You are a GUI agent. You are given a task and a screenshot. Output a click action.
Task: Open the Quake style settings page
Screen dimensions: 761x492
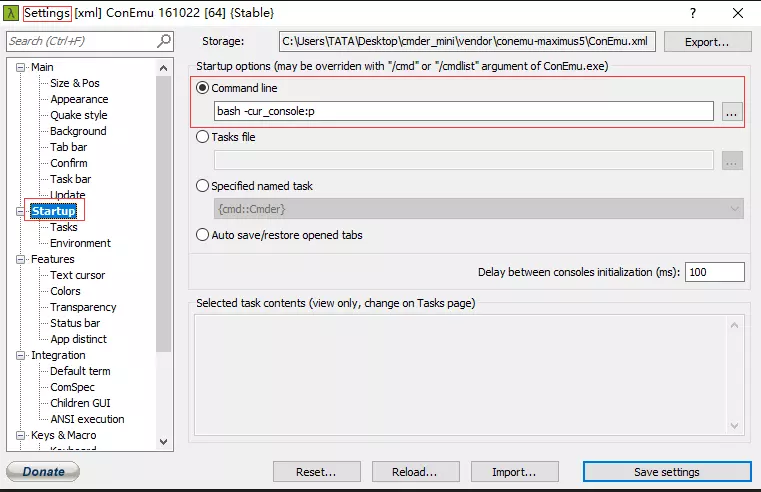[x=79, y=115]
